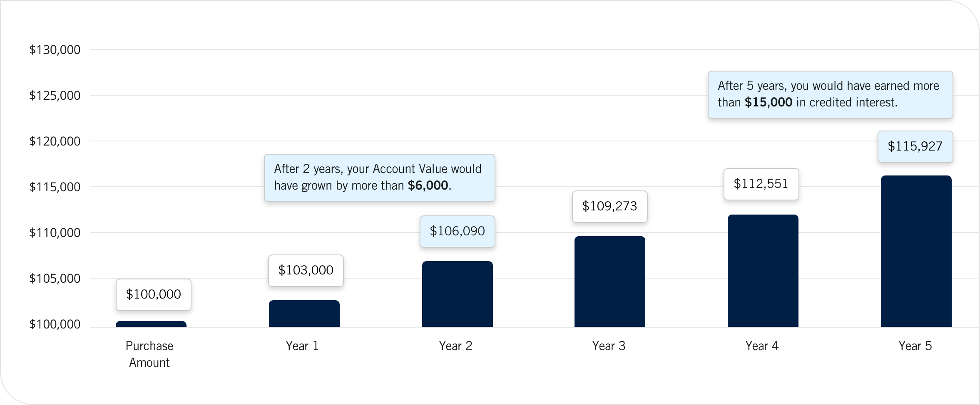
Task: Select the $105,000 y-axis label
Action: [x=55, y=279]
